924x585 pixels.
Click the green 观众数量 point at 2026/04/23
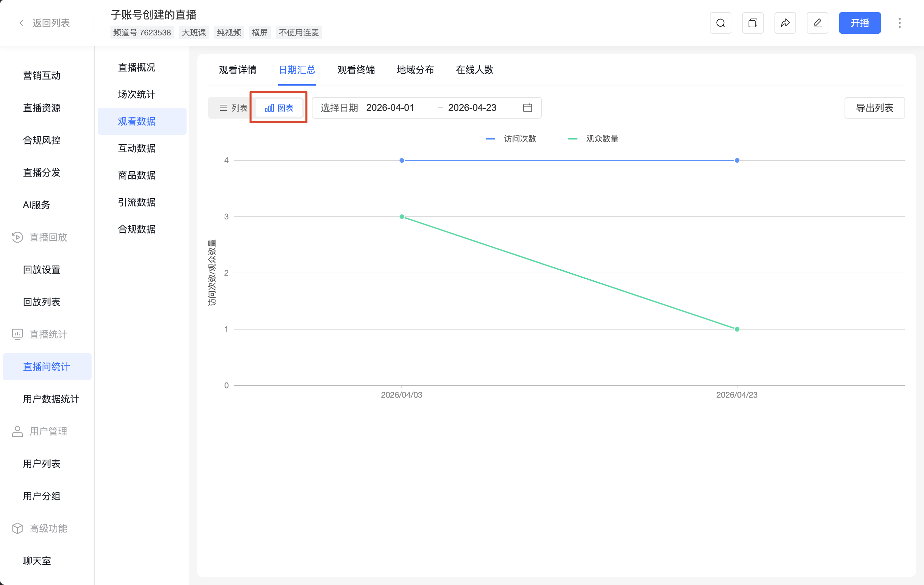coord(737,329)
